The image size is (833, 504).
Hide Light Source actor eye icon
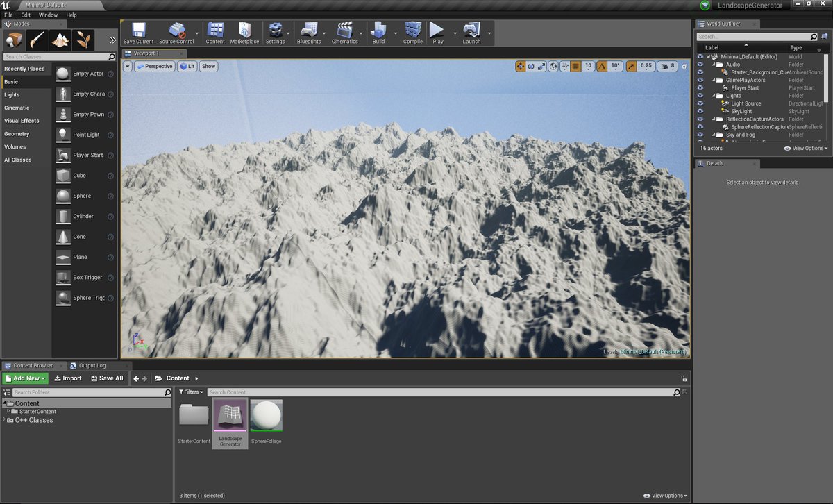(x=700, y=103)
